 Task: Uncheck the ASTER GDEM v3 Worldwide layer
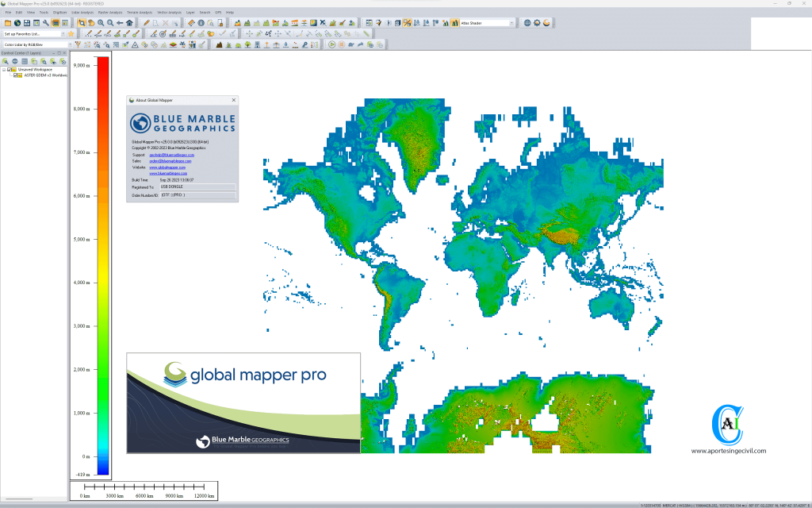tap(15, 75)
